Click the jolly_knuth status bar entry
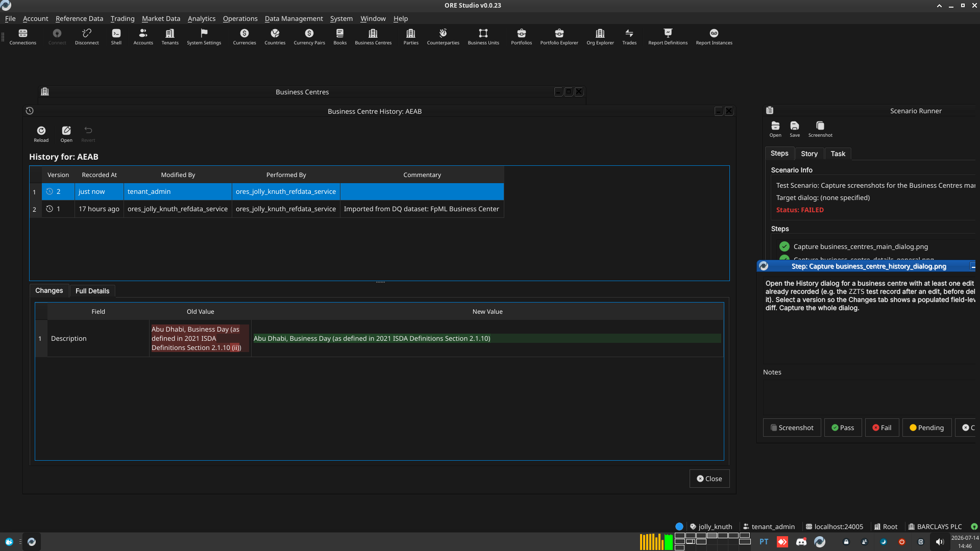 click(x=710, y=527)
